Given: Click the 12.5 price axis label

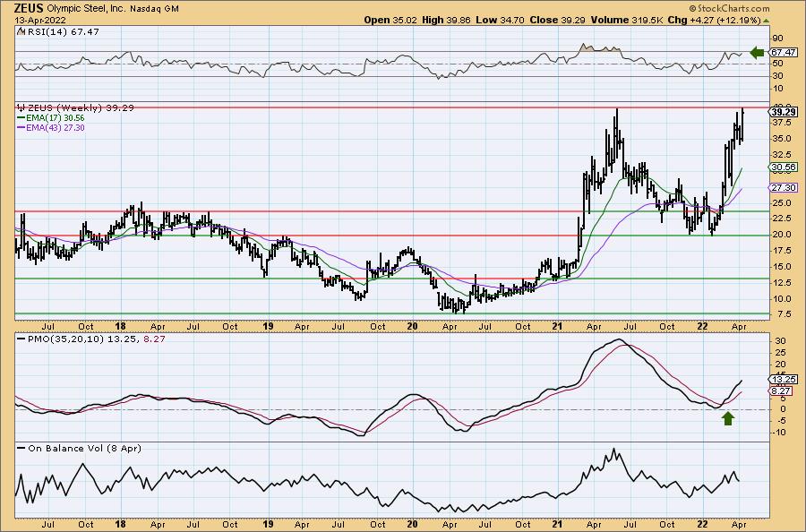Looking at the screenshot, I should tap(781, 282).
